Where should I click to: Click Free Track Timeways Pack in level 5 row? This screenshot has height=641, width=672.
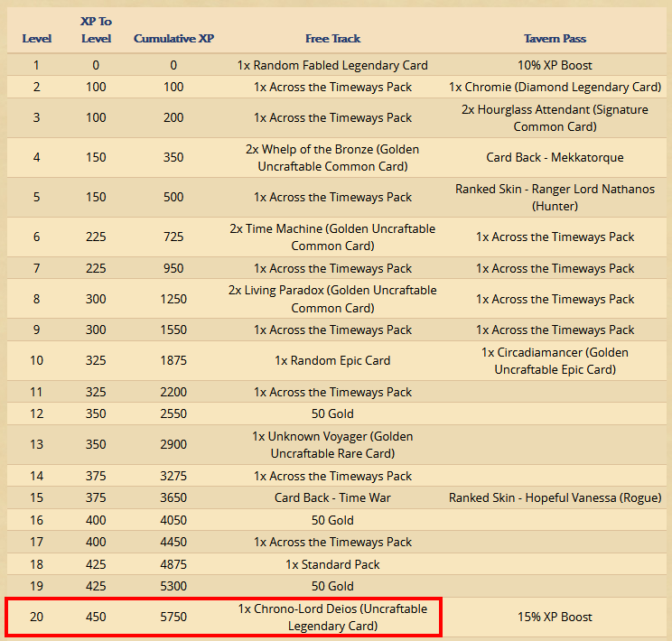pos(332,197)
